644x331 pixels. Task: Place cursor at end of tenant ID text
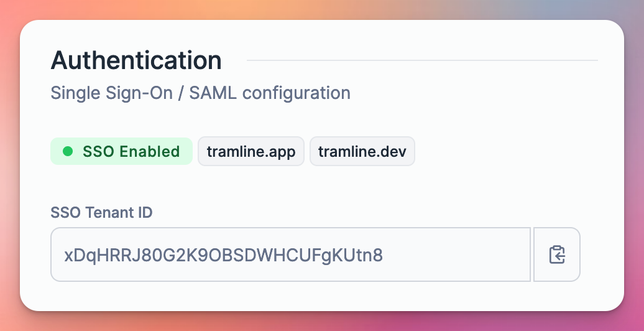tap(384, 255)
